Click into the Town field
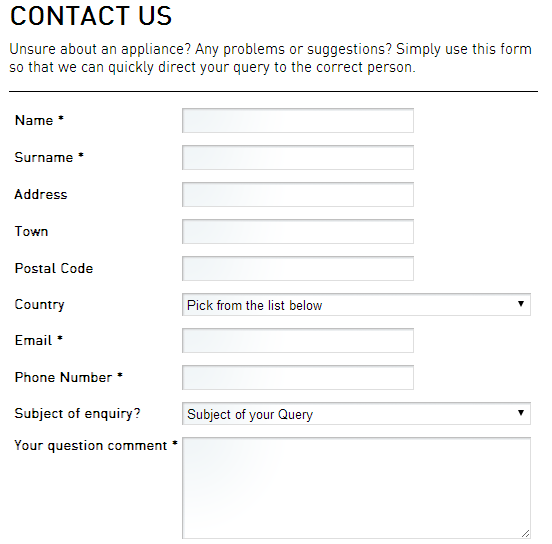 298,231
